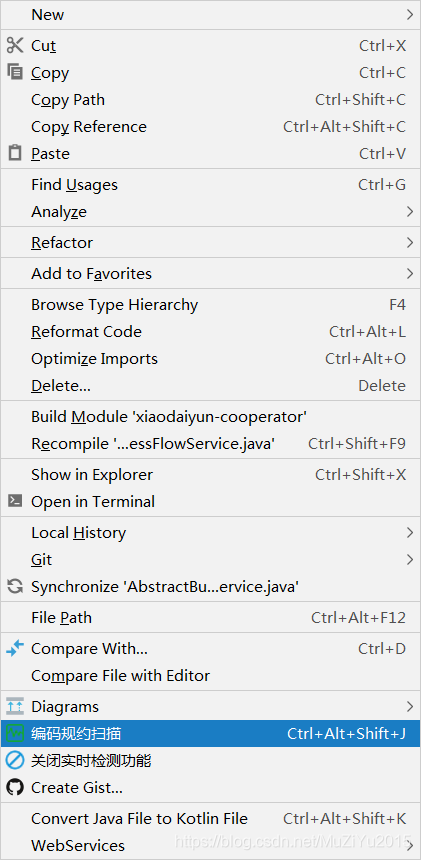
Task: Choose Convert Java File to Kotlin File
Action: click(x=210, y=819)
